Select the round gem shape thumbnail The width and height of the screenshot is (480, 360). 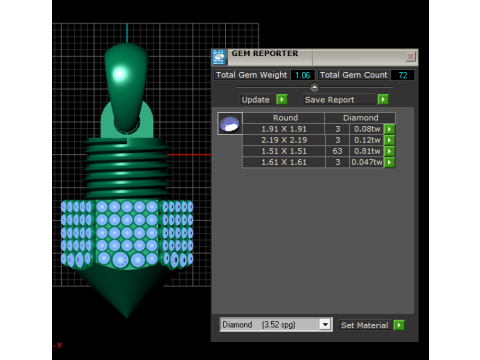pos(230,124)
